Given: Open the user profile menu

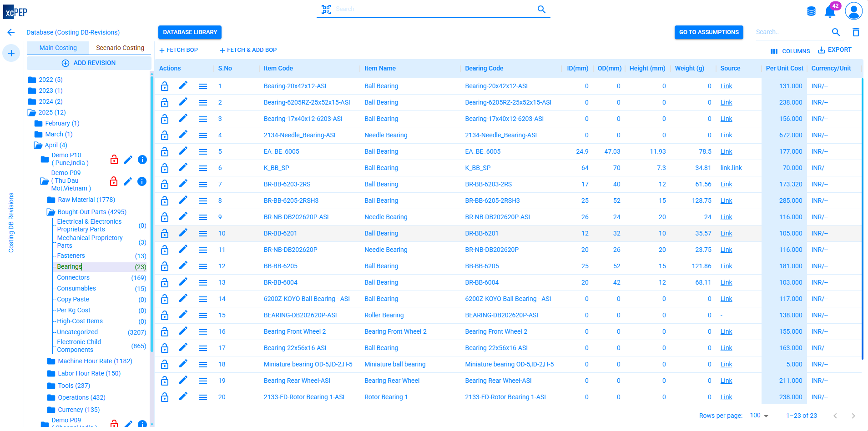Looking at the screenshot, I should pos(854,11).
